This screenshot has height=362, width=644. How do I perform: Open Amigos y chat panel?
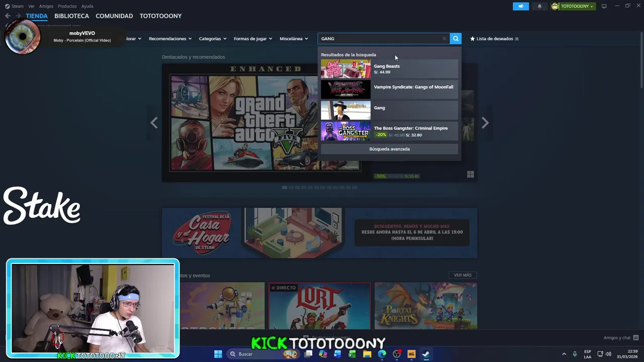tap(621, 338)
